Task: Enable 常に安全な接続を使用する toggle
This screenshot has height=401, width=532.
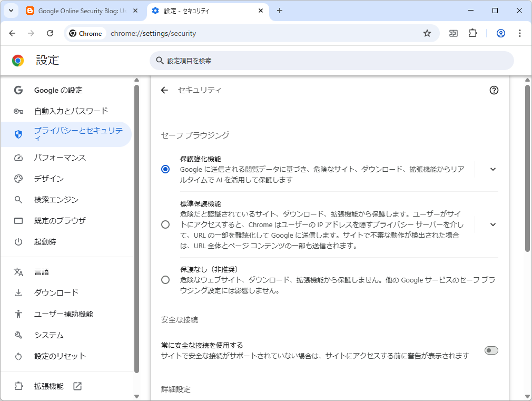Action: click(491, 350)
